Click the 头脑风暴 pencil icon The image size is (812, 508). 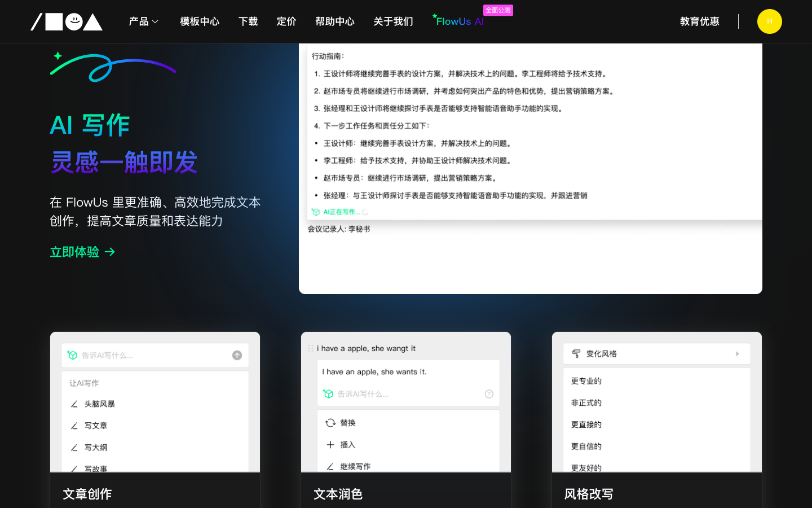74,404
